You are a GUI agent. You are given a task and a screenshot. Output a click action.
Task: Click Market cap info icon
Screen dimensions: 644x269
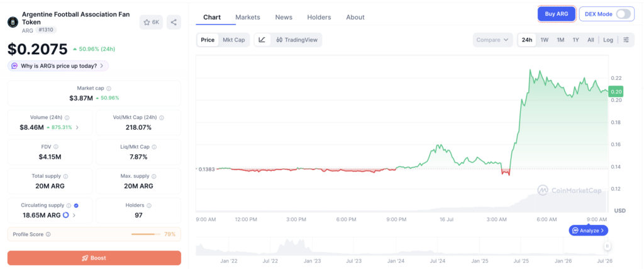tap(109, 88)
